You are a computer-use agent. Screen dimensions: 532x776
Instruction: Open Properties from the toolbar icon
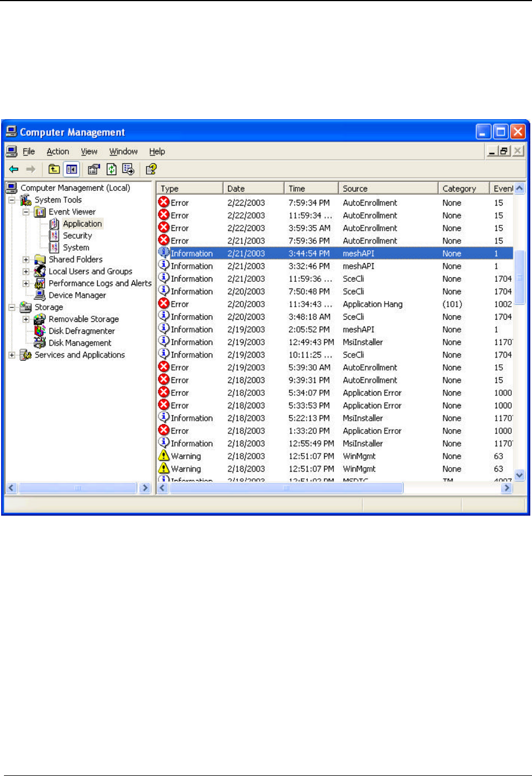(x=94, y=169)
